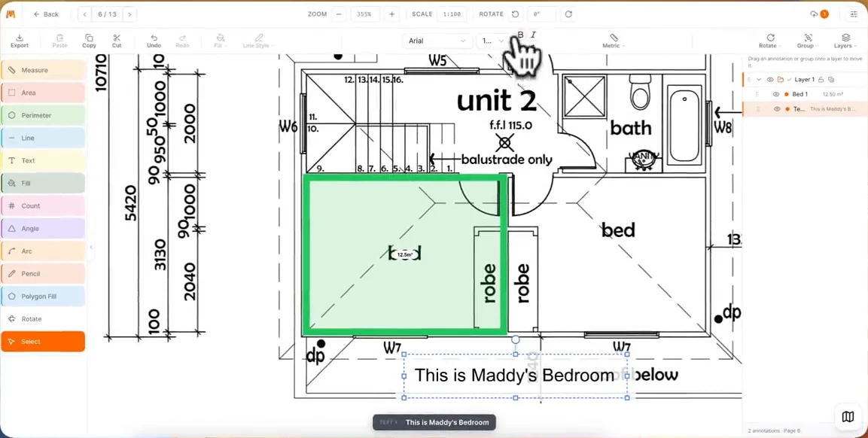Screen dimensions: 868x438
Task: Click the 1:100 scale field
Action: point(452,14)
